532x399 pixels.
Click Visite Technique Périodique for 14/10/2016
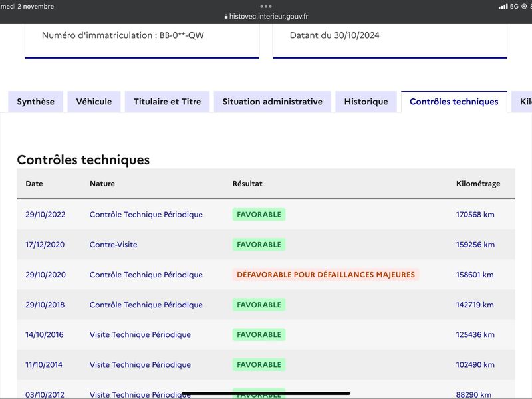coord(140,335)
